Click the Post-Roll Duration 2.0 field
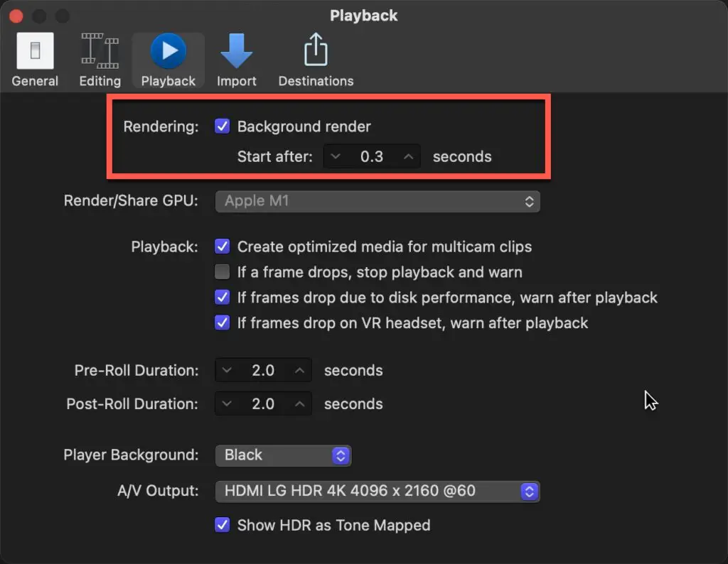Screen dimensions: 728x564 tap(263, 404)
